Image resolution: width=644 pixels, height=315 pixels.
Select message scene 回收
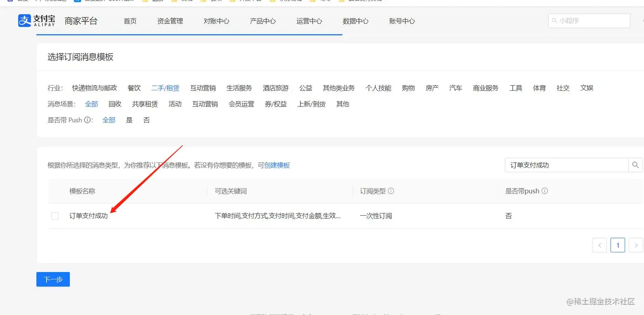tap(115, 104)
